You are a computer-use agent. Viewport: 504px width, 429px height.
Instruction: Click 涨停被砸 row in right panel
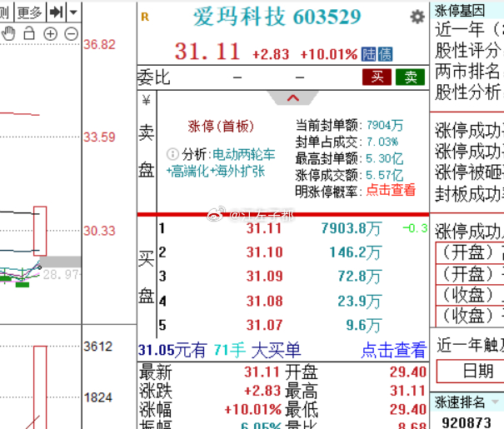click(x=469, y=172)
